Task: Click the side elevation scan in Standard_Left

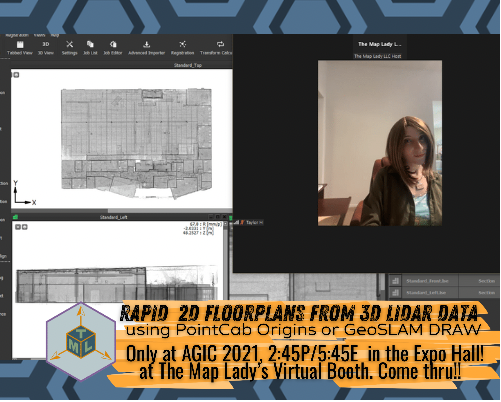Action: [117, 284]
